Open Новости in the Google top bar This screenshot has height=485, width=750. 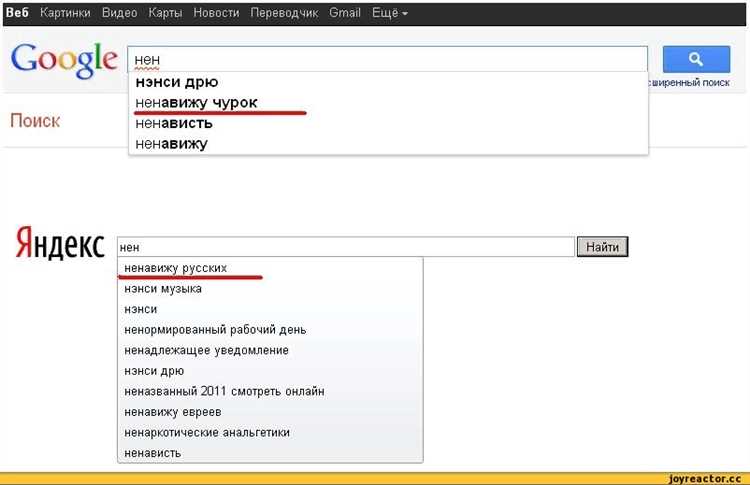[x=216, y=13]
